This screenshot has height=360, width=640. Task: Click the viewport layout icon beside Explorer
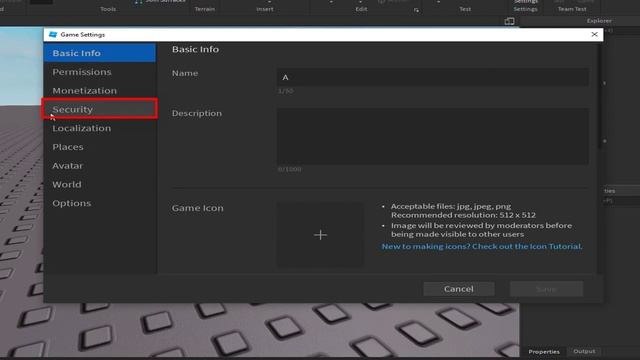[x=509, y=21]
